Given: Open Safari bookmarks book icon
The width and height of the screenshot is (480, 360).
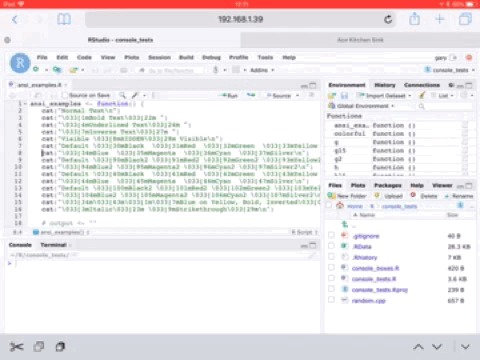Looking at the screenshot, I should pos(64,19).
